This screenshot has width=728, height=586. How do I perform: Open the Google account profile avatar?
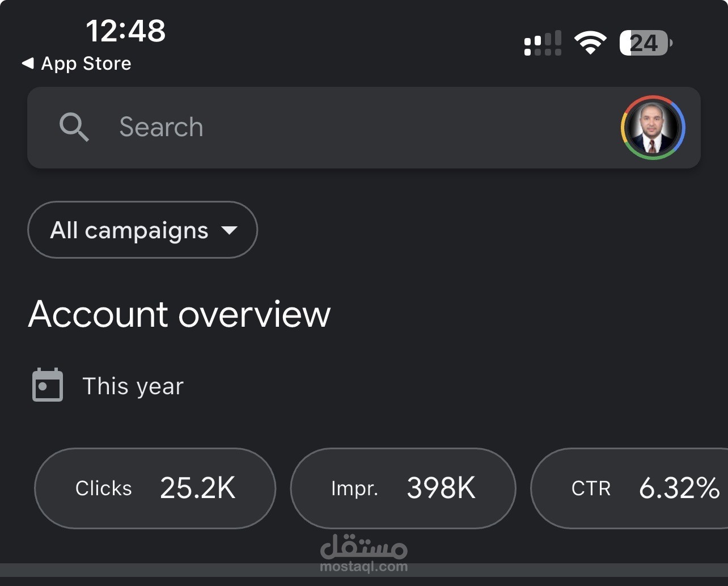[x=653, y=128]
